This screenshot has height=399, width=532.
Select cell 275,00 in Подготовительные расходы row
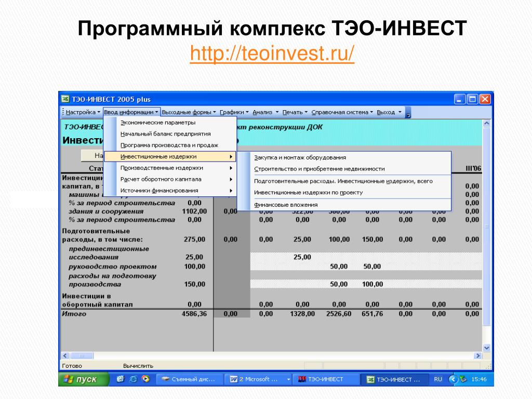tap(194, 240)
